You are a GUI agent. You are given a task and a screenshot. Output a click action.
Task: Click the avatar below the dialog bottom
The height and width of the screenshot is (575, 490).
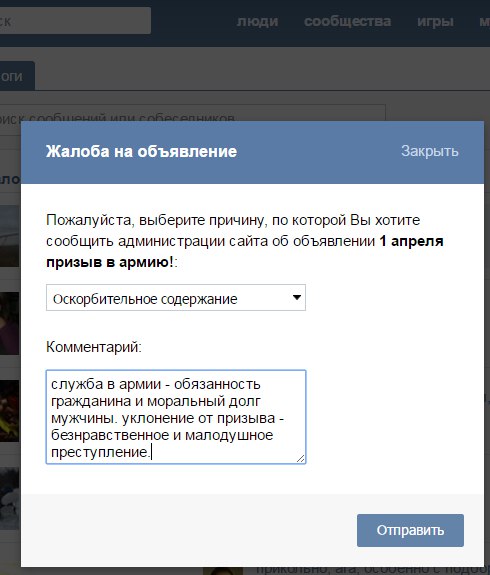[x=223, y=571]
